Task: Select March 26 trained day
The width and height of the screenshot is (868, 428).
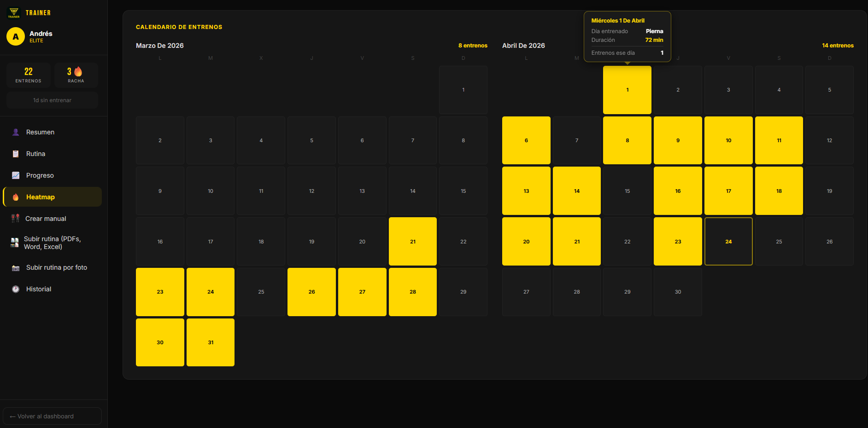Action: [x=311, y=292]
